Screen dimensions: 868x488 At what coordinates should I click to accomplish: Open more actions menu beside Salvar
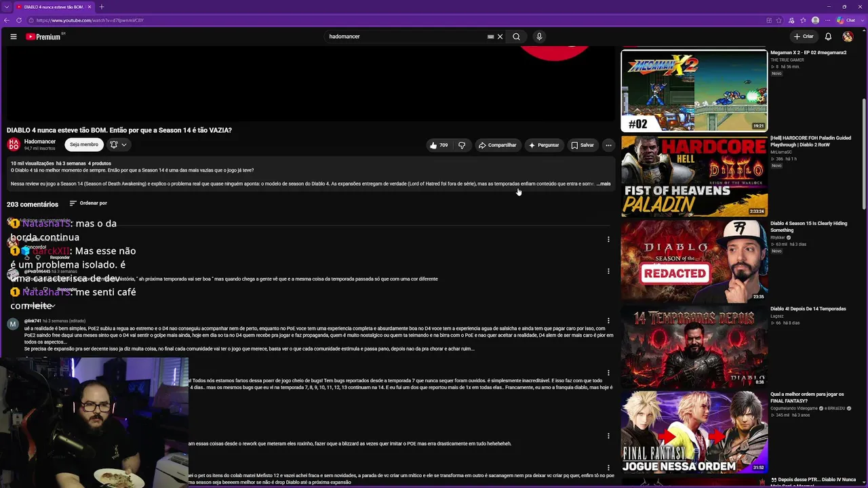pyautogui.click(x=608, y=145)
